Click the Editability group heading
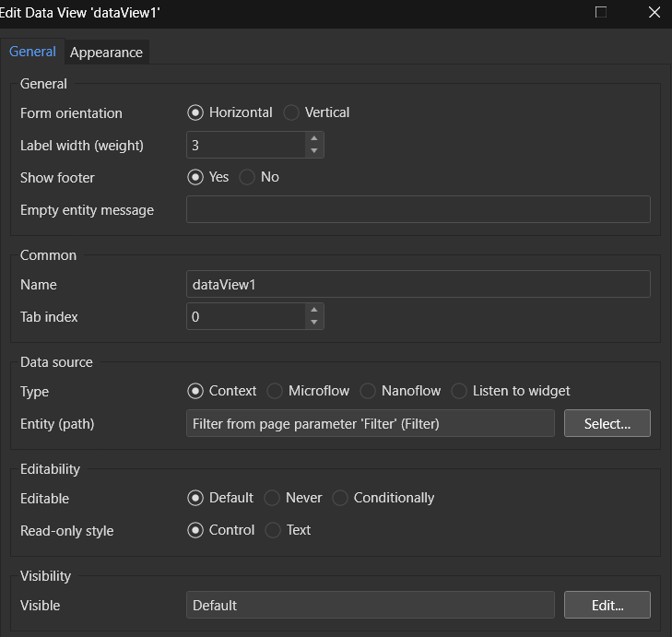 [50, 469]
